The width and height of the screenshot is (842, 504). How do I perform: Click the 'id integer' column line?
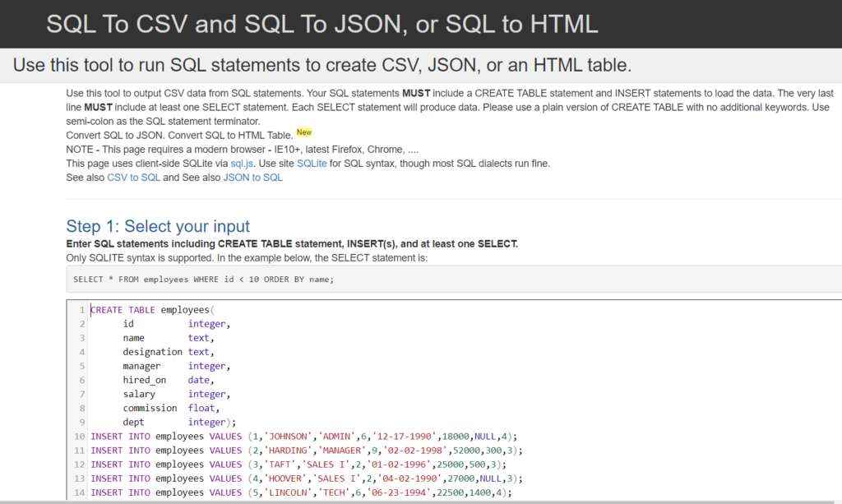tap(177, 324)
